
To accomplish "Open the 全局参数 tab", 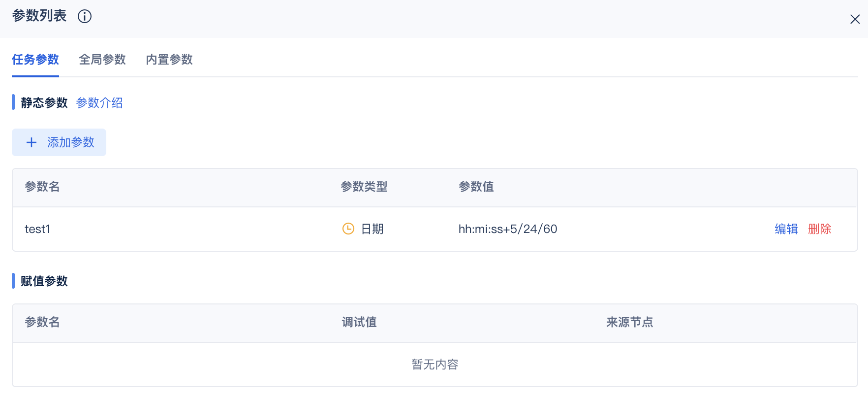I will pyautogui.click(x=102, y=60).
